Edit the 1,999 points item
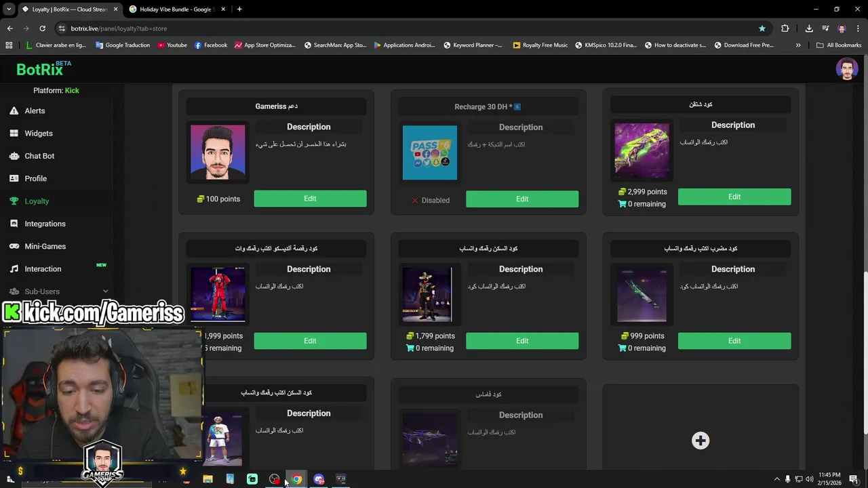The height and width of the screenshot is (488, 868). 310,341
